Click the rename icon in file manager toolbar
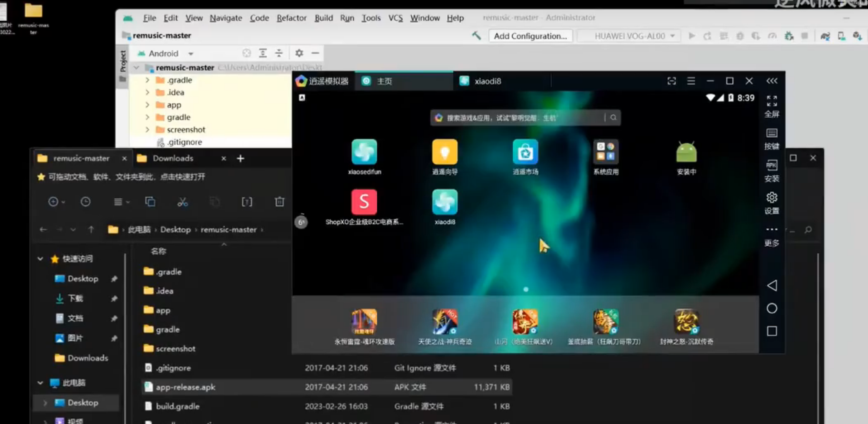Image resolution: width=868 pixels, height=424 pixels. click(247, 202)
